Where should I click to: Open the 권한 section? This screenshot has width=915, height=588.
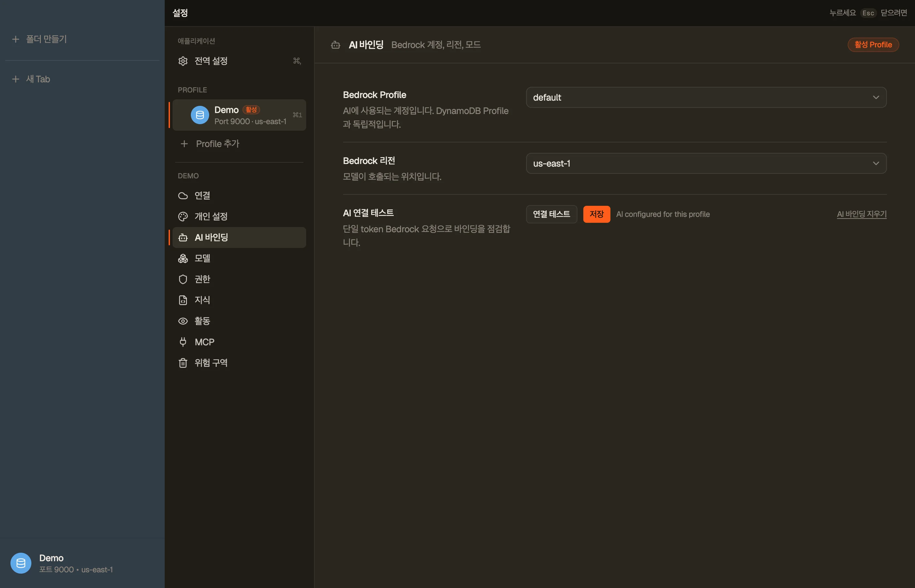tap(239, 279)
